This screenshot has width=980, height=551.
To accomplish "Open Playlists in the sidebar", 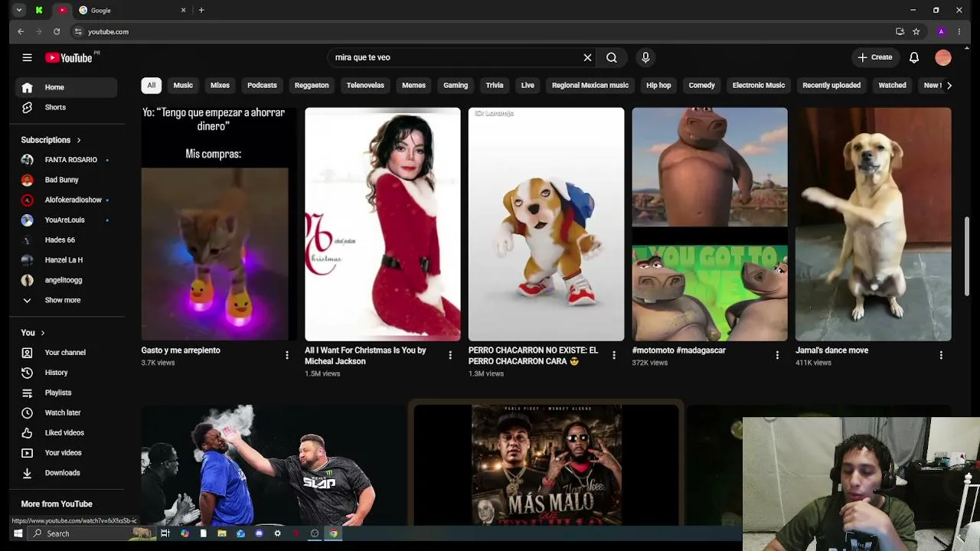I will coord(67,393).
